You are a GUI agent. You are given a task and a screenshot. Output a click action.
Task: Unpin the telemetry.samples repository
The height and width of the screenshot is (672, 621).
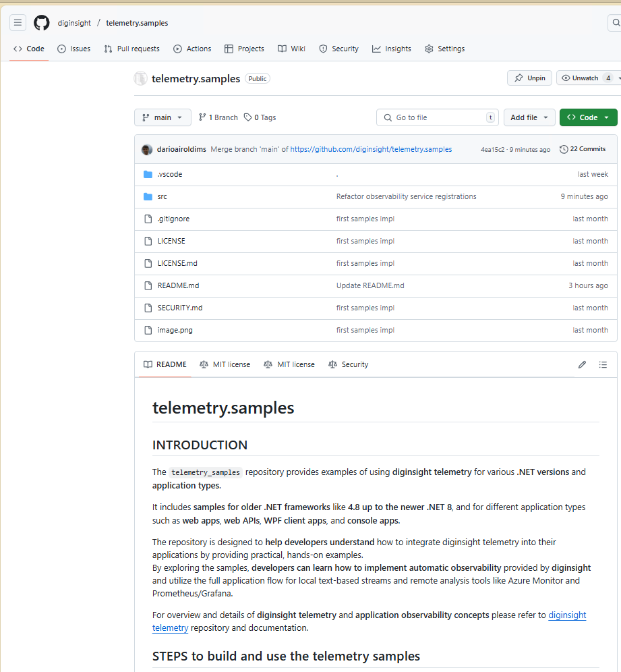click(x=529, y=78)
